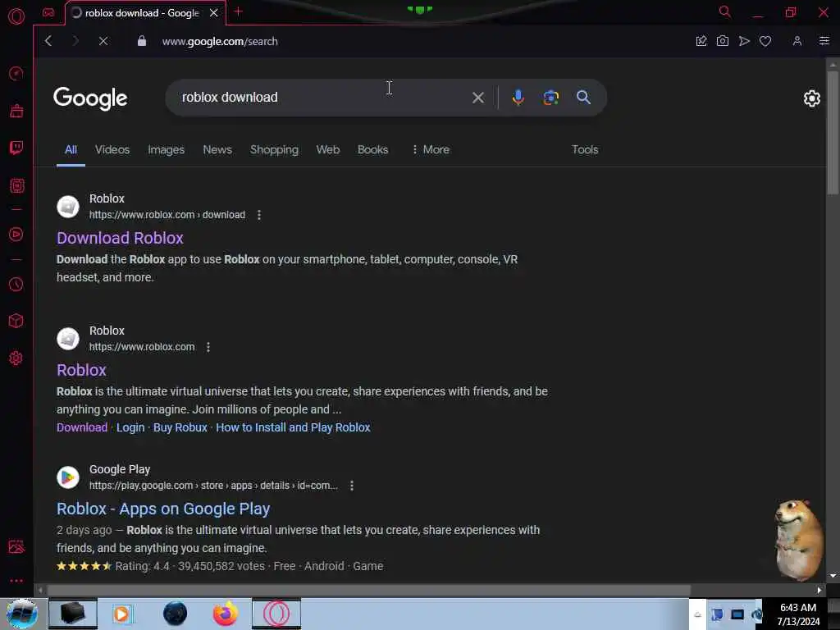Stop loading the page
Viewport: 840px width, 630px height.
point(103,41)
